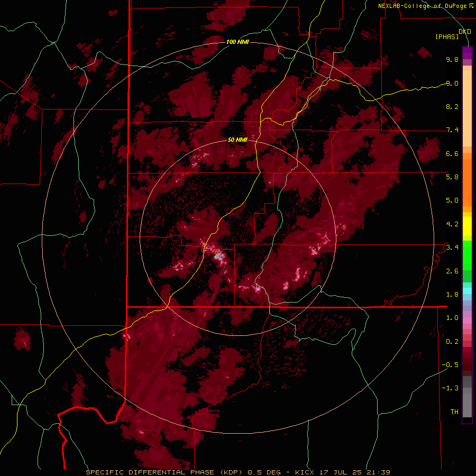The width and height of the screenshot is (476, 476).
Task: Click the 2.6 color scale value
Action: 452,271
